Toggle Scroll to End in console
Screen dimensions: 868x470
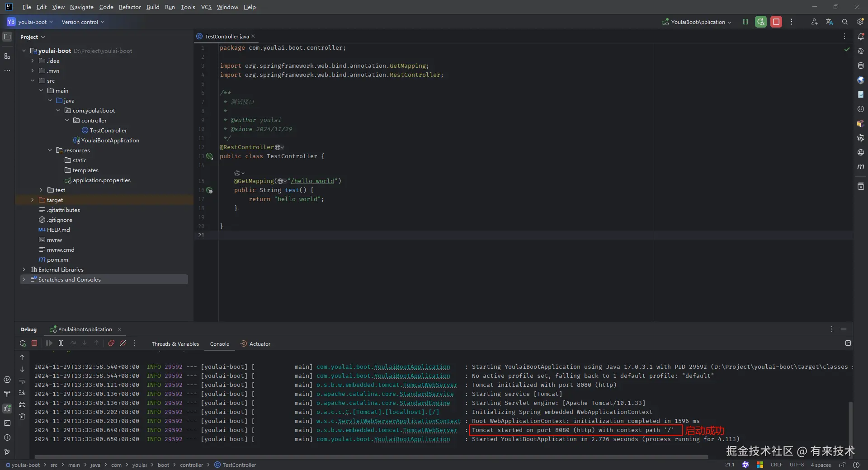pos(22,393)
